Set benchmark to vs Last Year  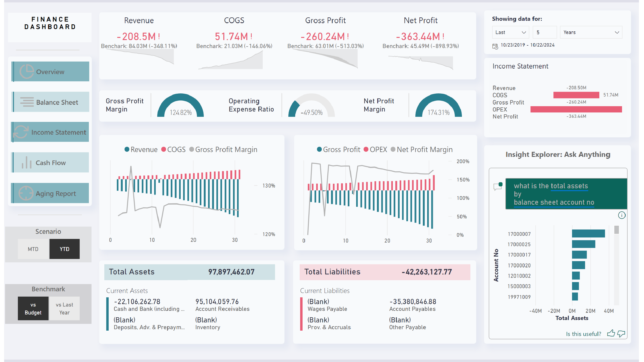64,308
